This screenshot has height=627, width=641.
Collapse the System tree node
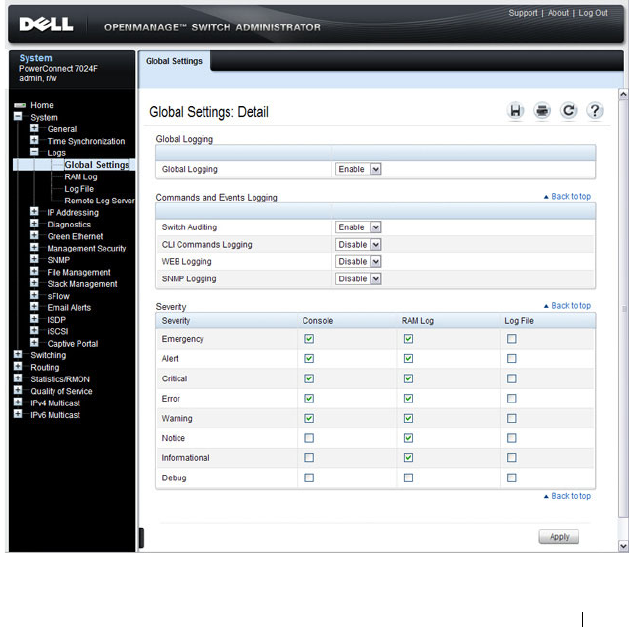click(x=18, y=116)
